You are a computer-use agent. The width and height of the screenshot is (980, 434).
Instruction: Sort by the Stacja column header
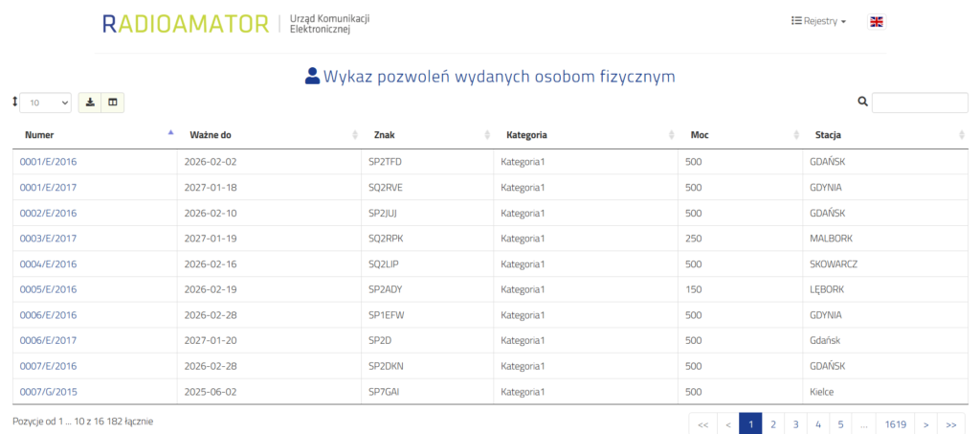point(885,134)
